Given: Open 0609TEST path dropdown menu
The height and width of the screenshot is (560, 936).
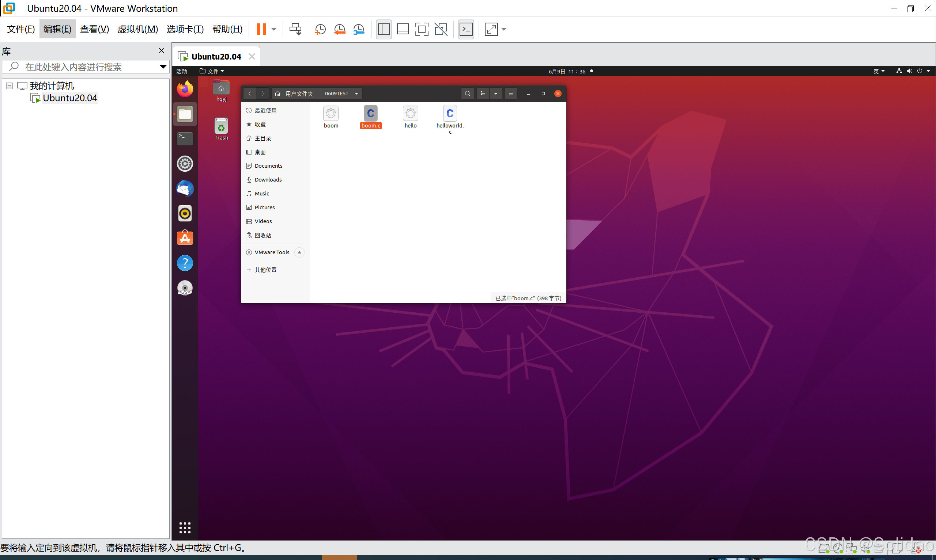Looking at the screenshot, I should pos(356,94).
